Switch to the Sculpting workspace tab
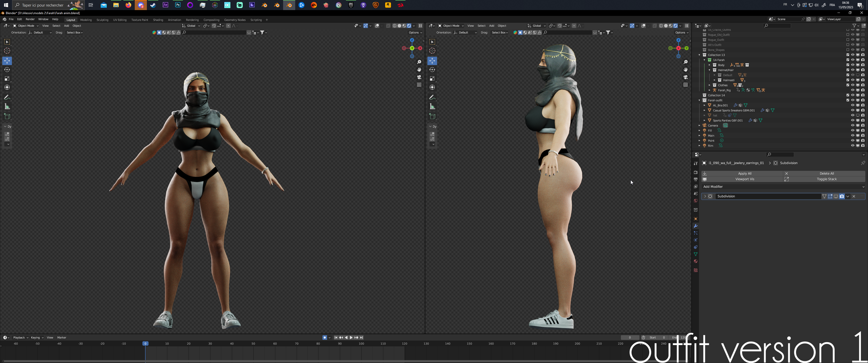The width and height of the screenshot is (868, 363). (x=102, y=20)
